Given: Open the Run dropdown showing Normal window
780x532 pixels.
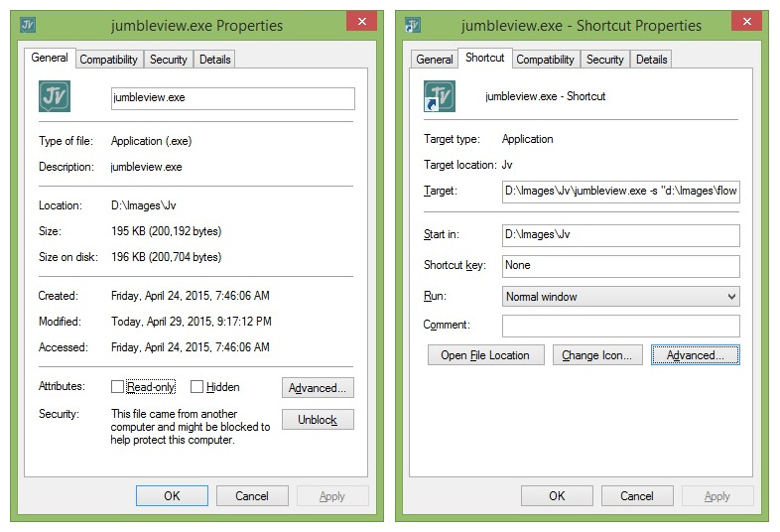Looking at the screenshot, I should 621,297.
